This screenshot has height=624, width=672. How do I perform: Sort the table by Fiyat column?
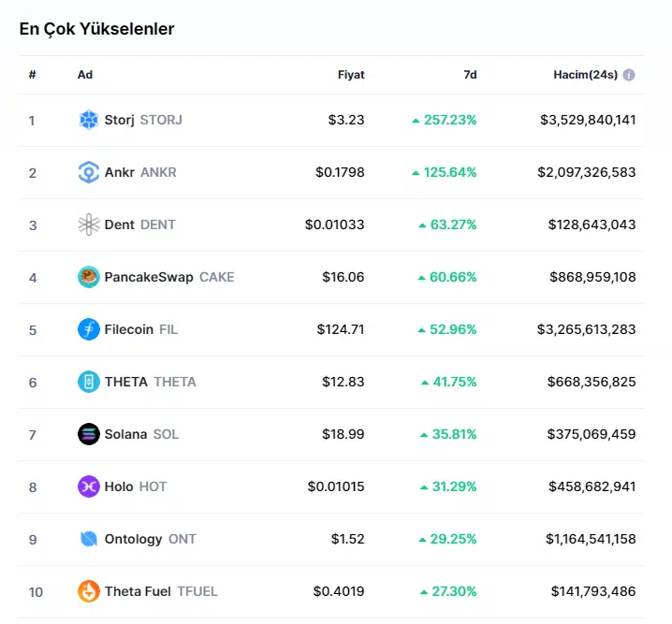[351, 75]
